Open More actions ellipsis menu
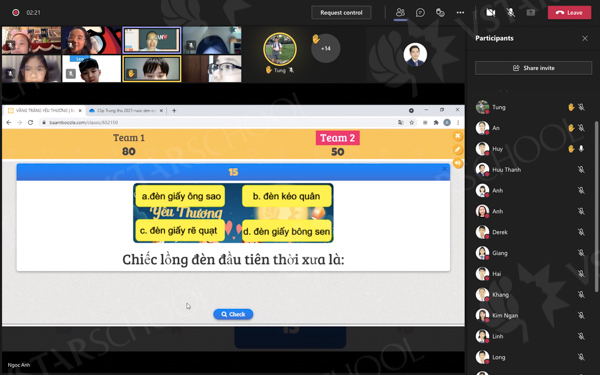 point(460,13)
